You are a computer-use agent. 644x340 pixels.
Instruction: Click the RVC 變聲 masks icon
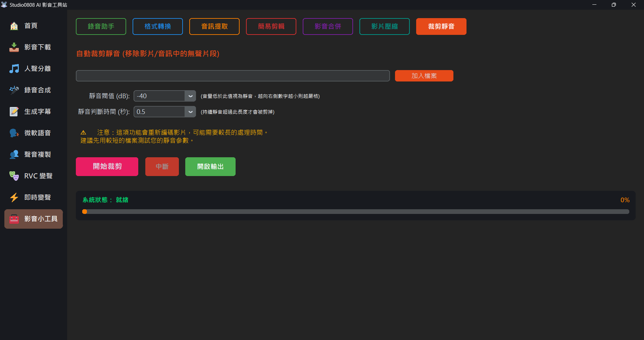click(x=14, y=176)
